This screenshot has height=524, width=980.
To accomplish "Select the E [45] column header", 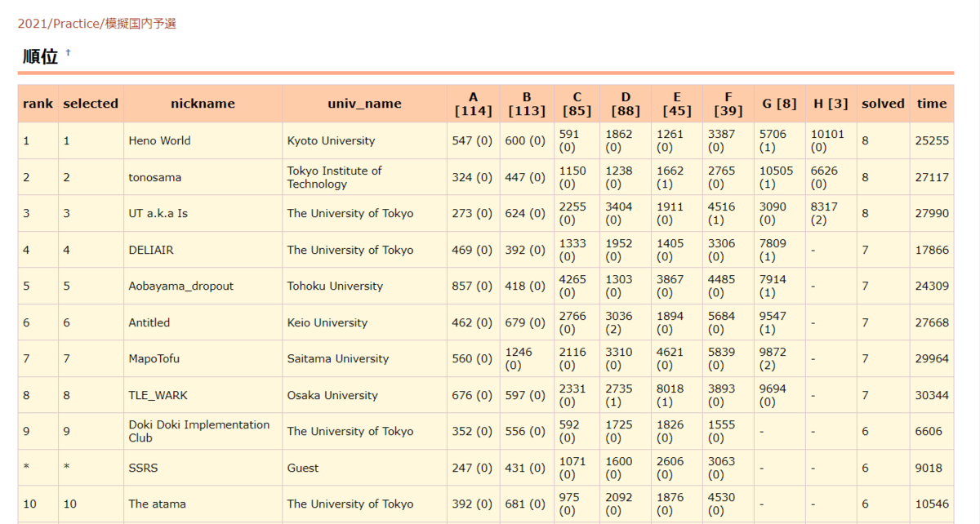I will 677,104.
